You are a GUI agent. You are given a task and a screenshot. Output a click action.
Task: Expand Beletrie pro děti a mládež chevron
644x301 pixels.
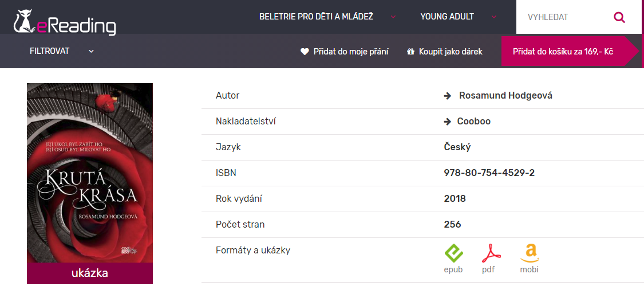393,17
